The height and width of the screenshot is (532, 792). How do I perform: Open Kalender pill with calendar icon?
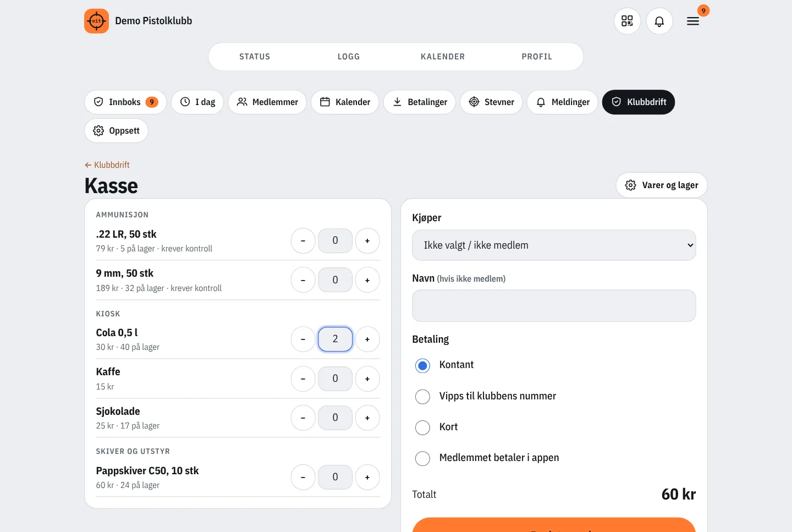[345, 102]
